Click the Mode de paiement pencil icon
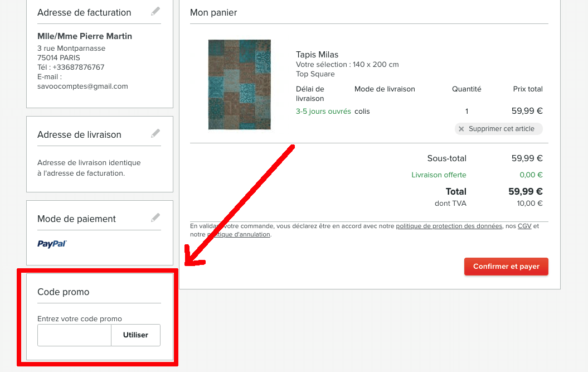Image resolution: width=588 pixels, height=372 pixels. pyautogui.click(x=155, y=218)
